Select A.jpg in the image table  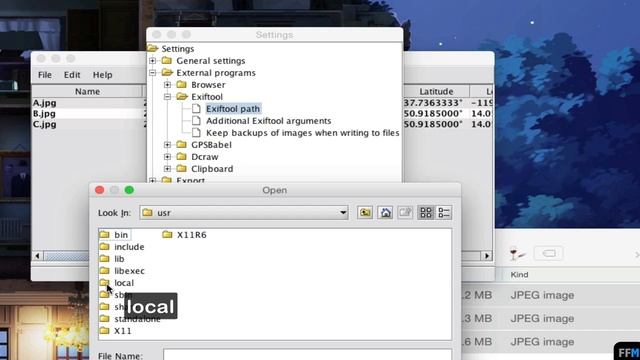pos(45,103)
